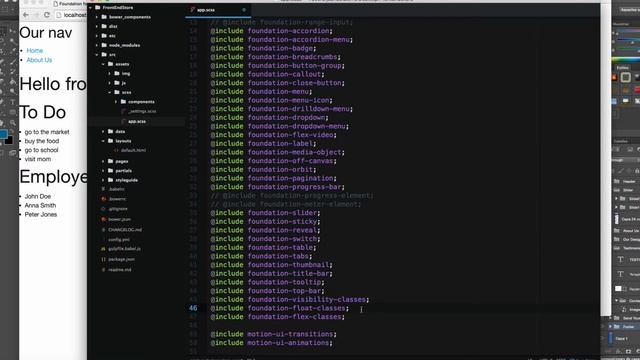Open the About Us nav link
The image size is (640, 360).
(39, 60)
